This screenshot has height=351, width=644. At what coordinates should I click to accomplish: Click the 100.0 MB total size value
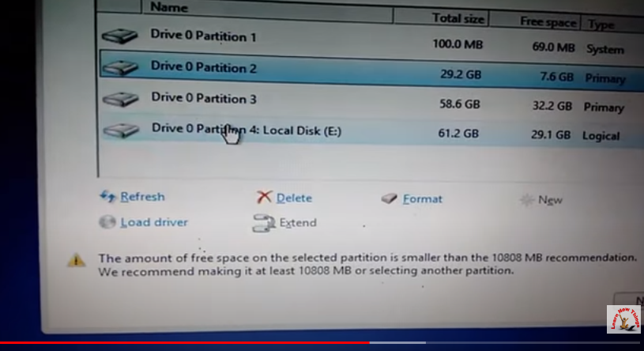[458, 44]
